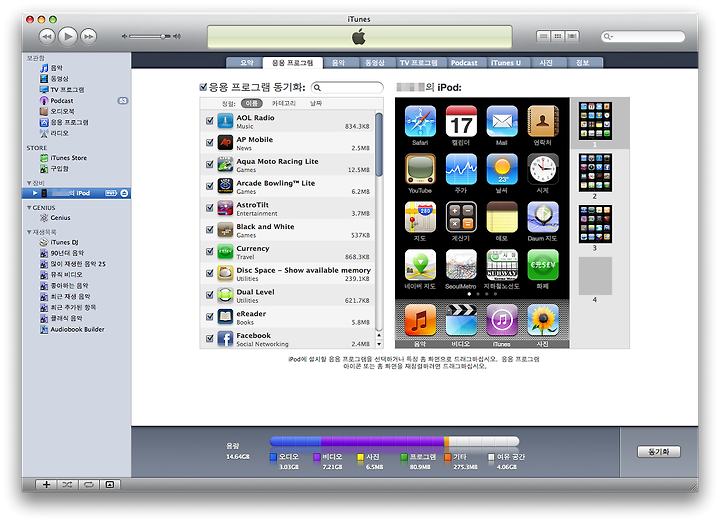Select the calendar icon showing 17
The height and width of the screenshot is (522, 720).
(x=461, y=122)
